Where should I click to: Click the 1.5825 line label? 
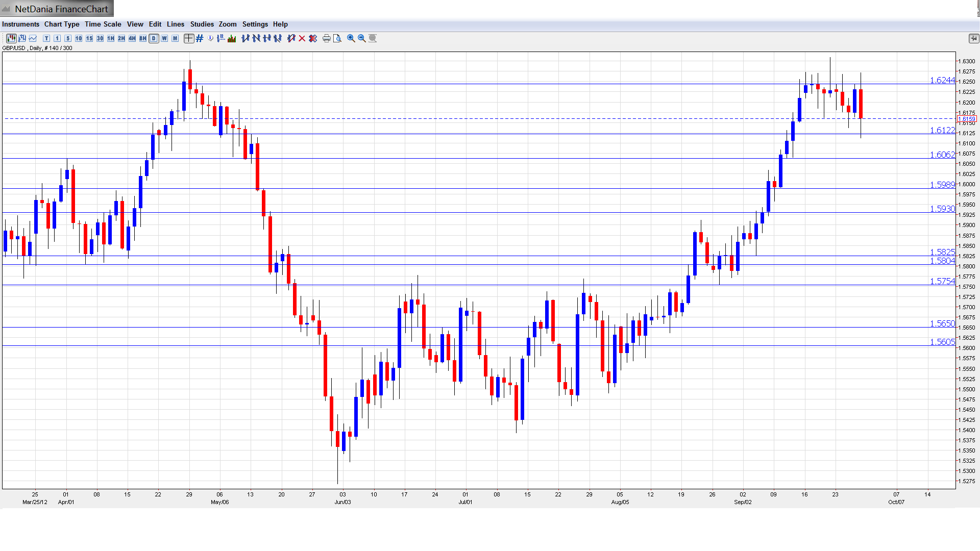(x=942, y=252)
